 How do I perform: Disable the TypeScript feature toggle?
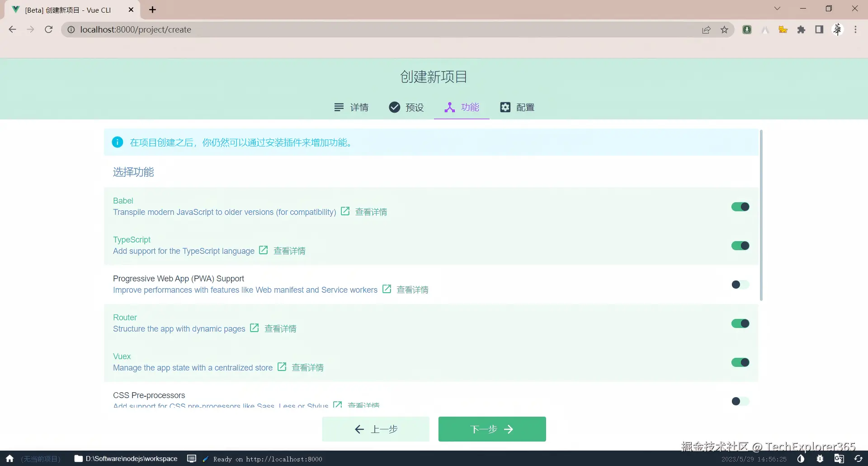click(740, 245)
